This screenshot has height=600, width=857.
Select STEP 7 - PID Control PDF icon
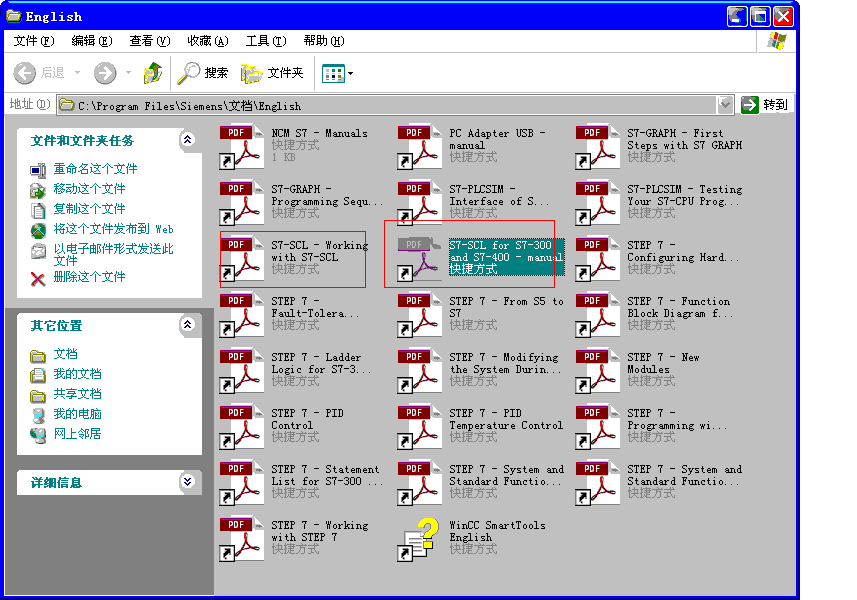point(242,427)
